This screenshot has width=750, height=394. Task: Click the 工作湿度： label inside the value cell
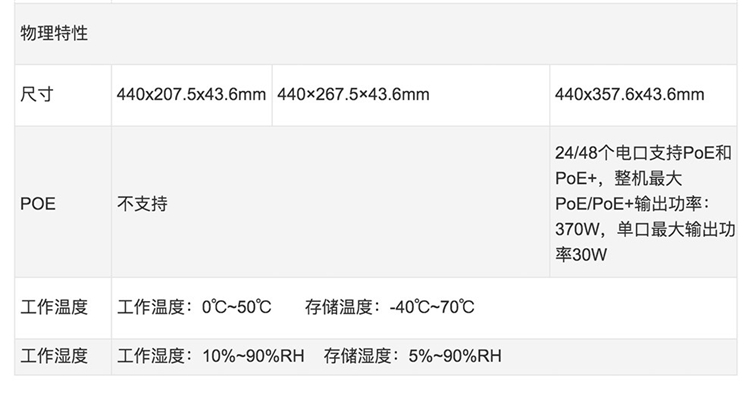159,356
